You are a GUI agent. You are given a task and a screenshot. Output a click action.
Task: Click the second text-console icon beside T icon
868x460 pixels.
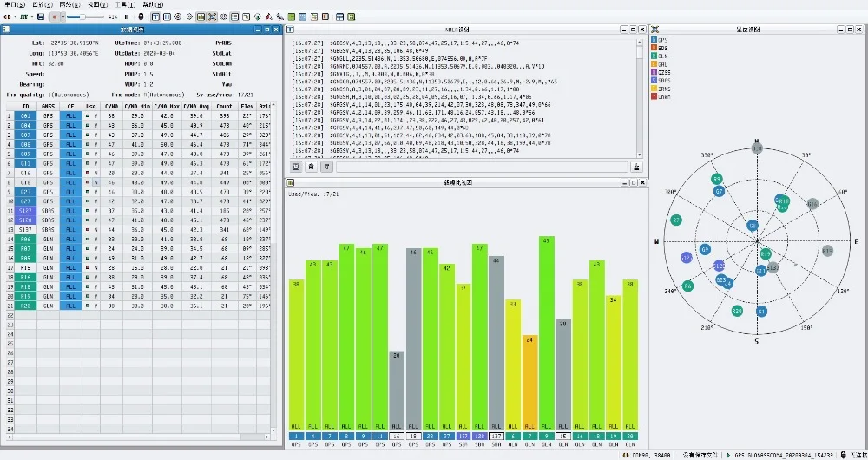point(167,16)
